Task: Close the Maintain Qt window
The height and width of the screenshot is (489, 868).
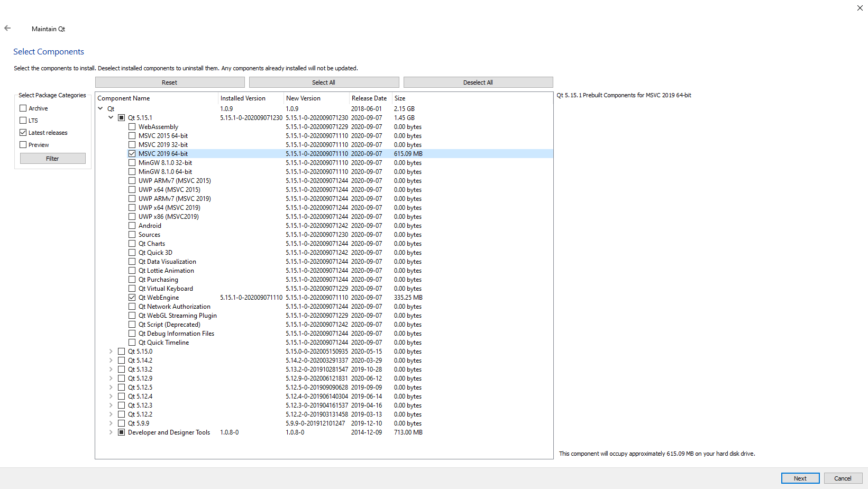Action: 860,8
